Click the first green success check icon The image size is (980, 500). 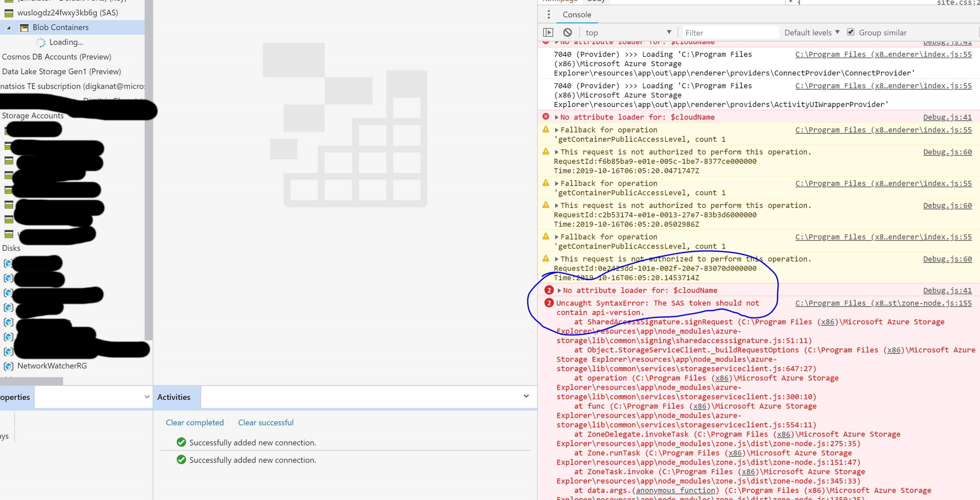182,442
